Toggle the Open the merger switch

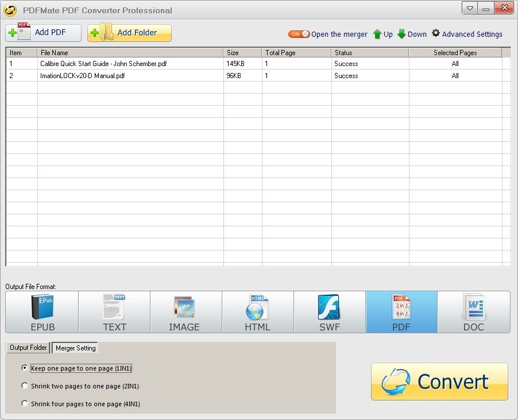click(x=299, y=34)
